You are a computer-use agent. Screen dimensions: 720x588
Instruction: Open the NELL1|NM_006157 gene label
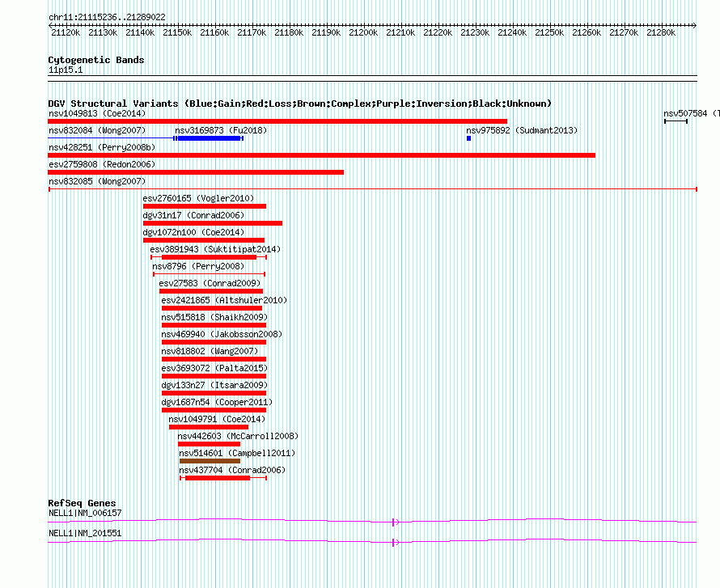click(85, 513)
